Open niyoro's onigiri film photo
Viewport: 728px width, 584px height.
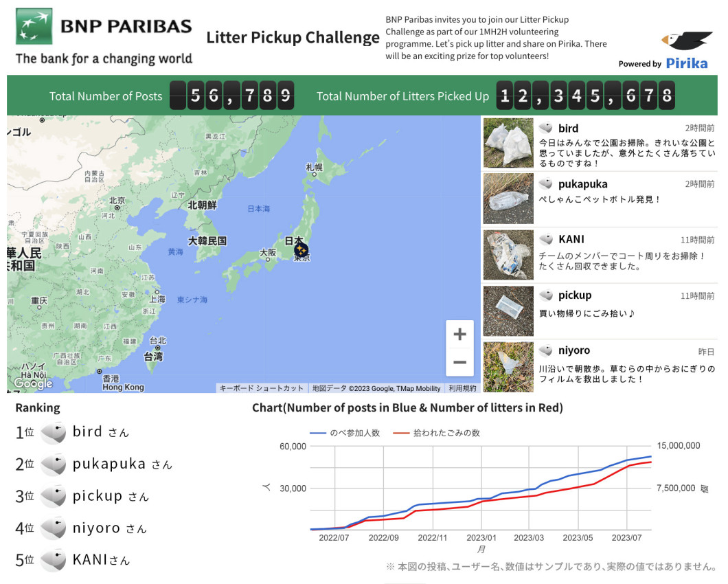point(508,367)
